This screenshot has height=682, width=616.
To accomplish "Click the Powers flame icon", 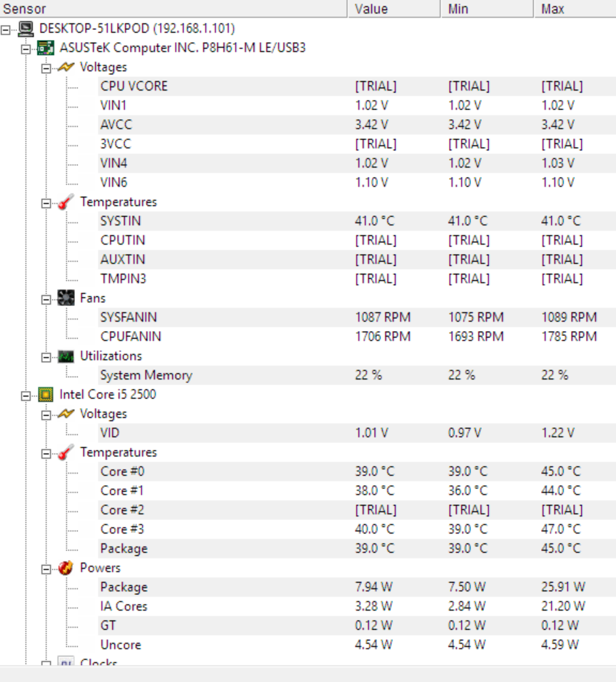I will coord(66,568).
